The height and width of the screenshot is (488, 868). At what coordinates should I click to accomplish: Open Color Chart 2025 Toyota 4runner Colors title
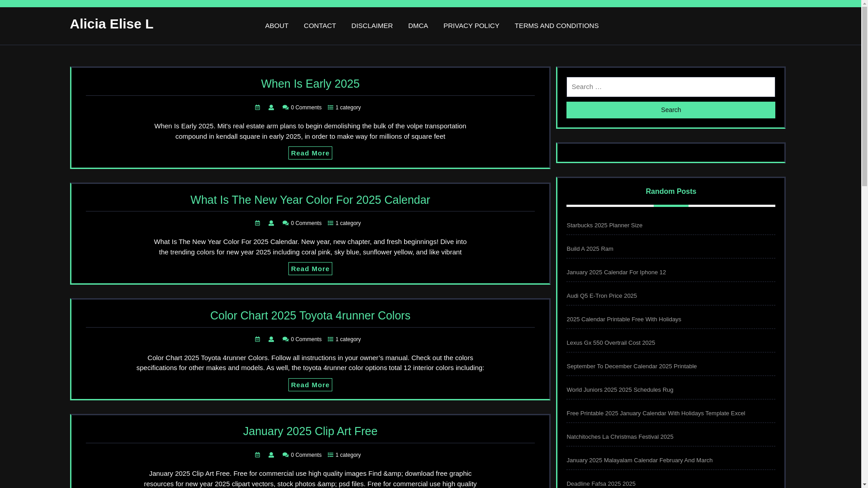coord(310,315)
